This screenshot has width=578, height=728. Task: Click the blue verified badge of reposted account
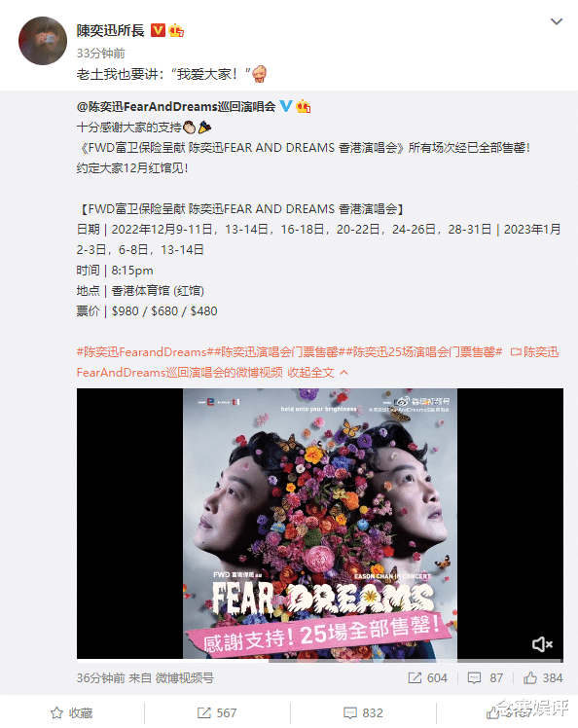(286, 106)
